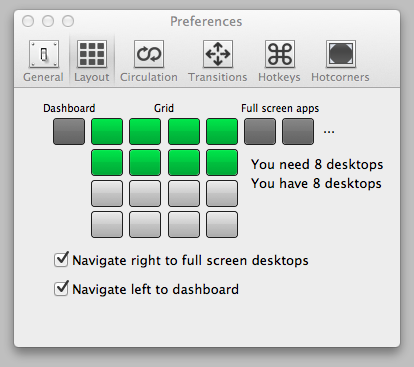Enable first gray cell in grid row three
414x367 pixels.
point(107,193)
